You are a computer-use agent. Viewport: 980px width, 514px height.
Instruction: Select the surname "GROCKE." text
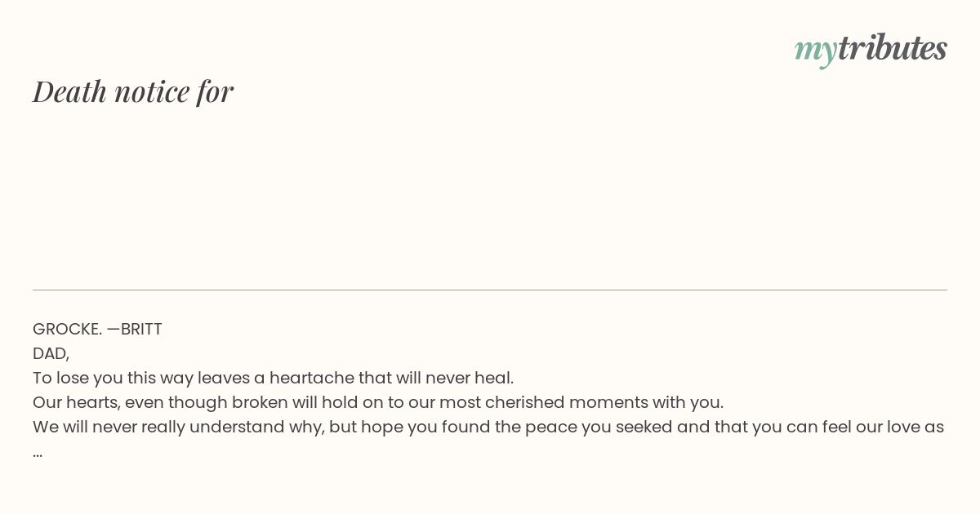click(x=67, y=330)
